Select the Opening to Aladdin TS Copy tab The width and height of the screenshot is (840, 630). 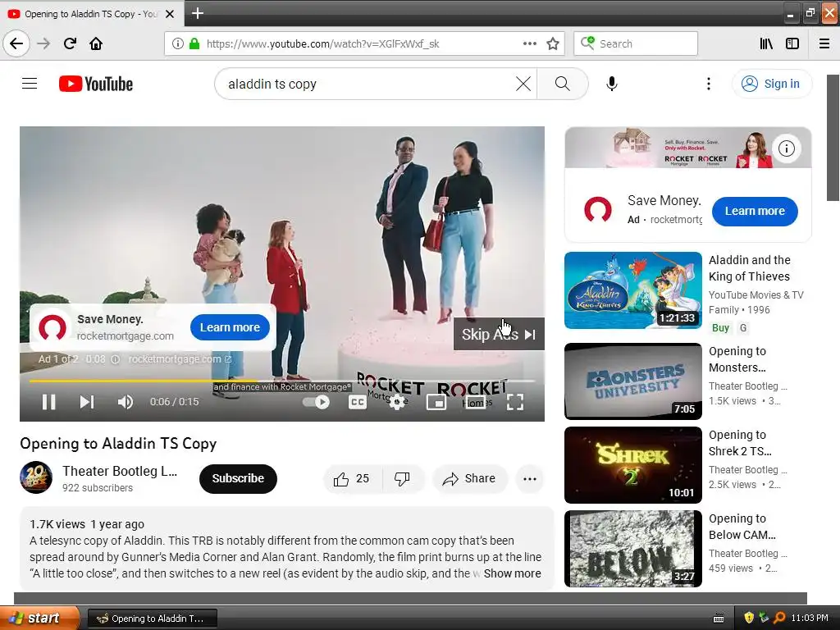click(x=91, y=14)
